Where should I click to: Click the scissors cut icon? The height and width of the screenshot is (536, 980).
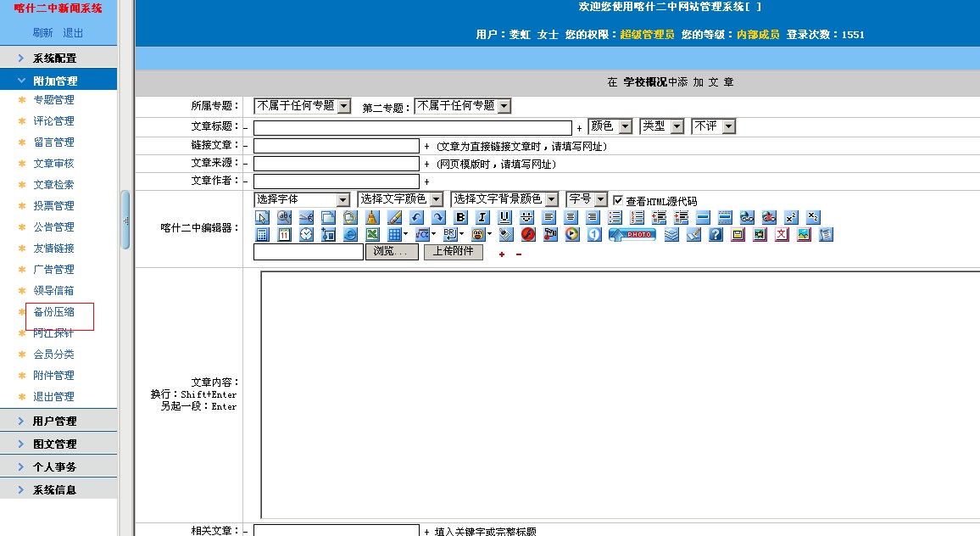[x=306, y=217]
